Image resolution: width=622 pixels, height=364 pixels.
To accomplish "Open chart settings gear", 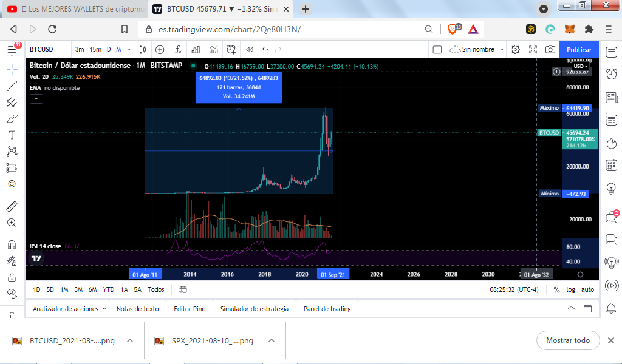I will pos(515,50).
